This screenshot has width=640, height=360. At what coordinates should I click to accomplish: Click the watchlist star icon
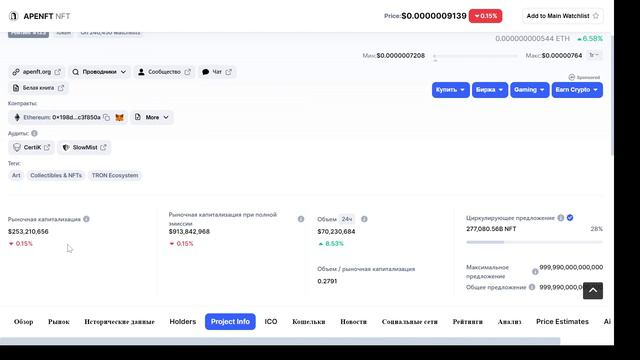coord(596,16)
